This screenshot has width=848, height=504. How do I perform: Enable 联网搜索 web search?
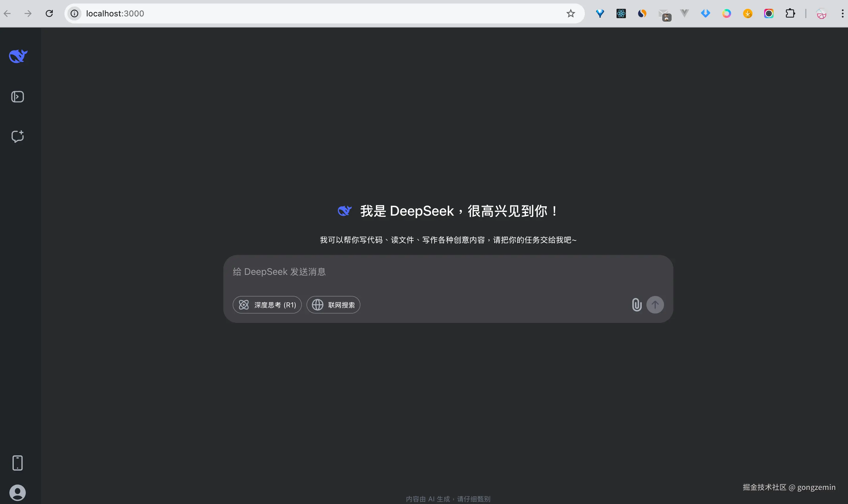pyautogui.click(x=333, y=305)
